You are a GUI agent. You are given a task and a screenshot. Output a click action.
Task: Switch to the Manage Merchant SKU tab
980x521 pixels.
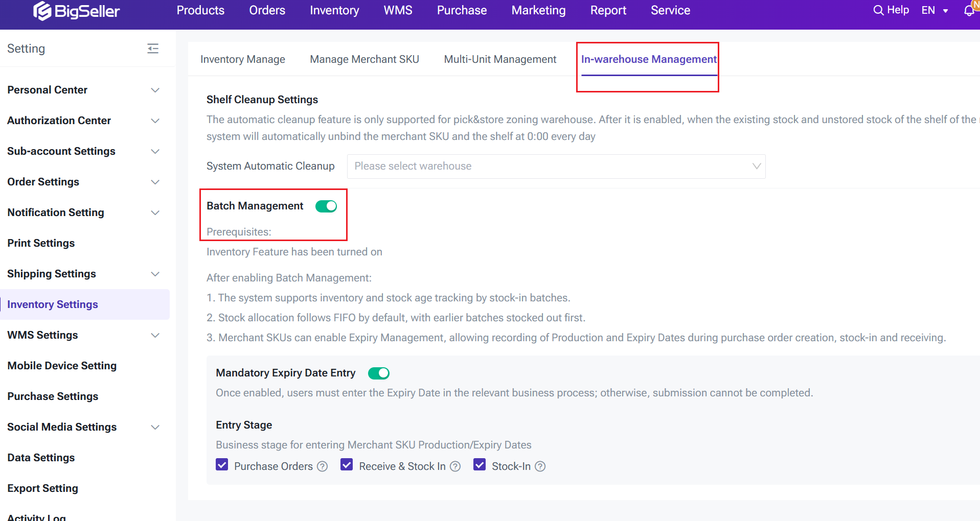click(364, 59)
